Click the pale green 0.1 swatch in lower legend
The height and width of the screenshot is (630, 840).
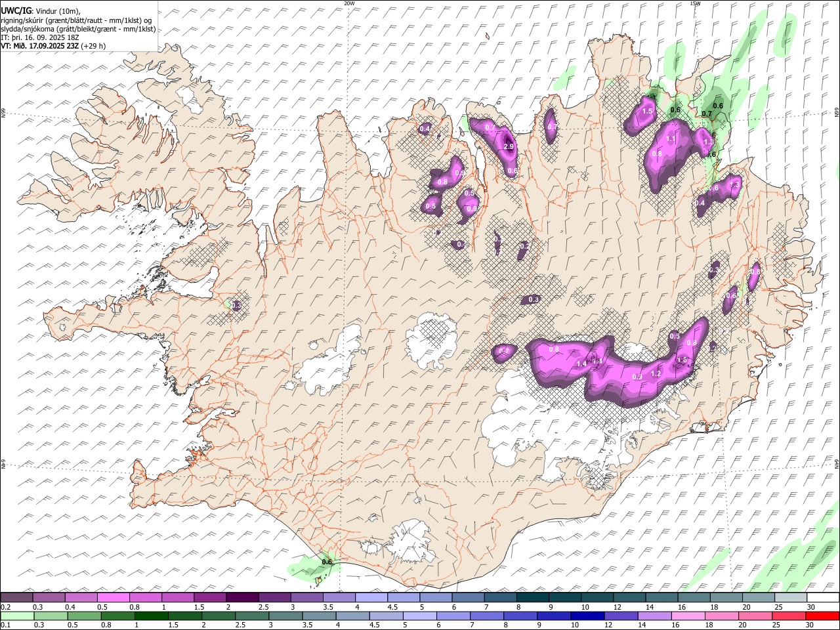(x=17, y=616)
